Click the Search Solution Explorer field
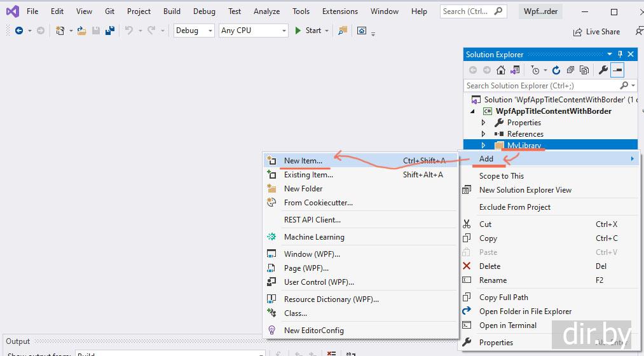This screenshot has width=644, height=356. 540,86
